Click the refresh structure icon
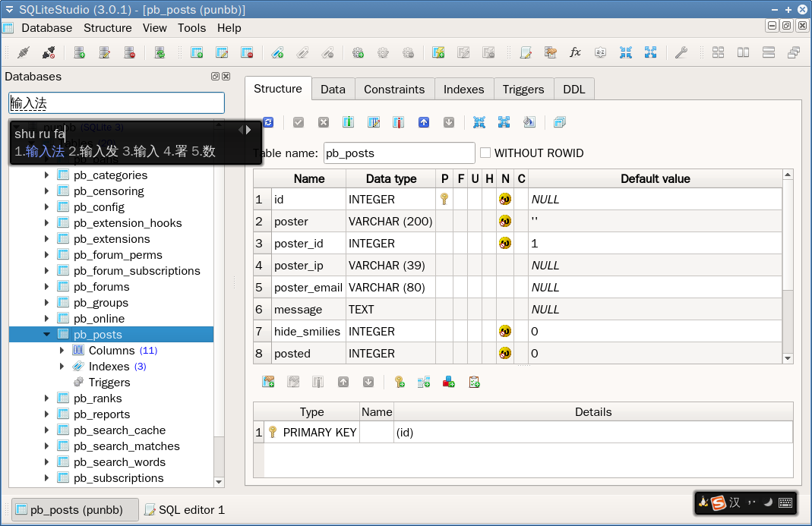Image resolution: width=812 pixels, height=526 pixels. pos(268,122)
